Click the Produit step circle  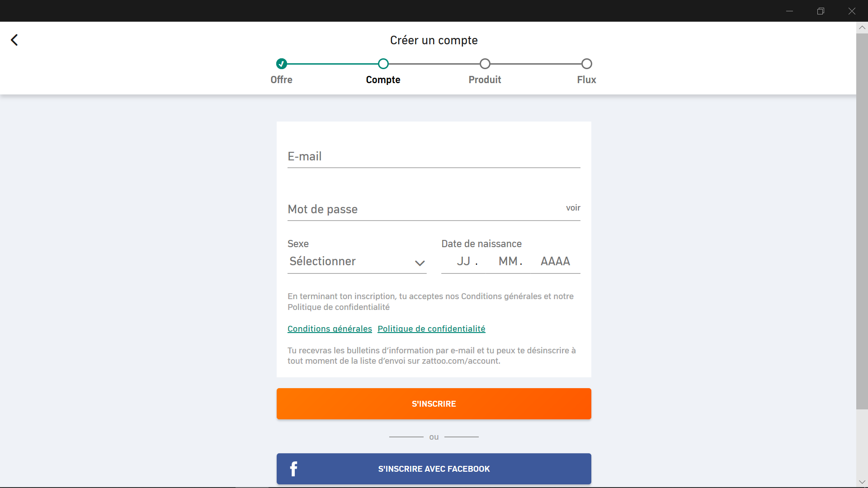pyautogui.click(x=485, y=64)
